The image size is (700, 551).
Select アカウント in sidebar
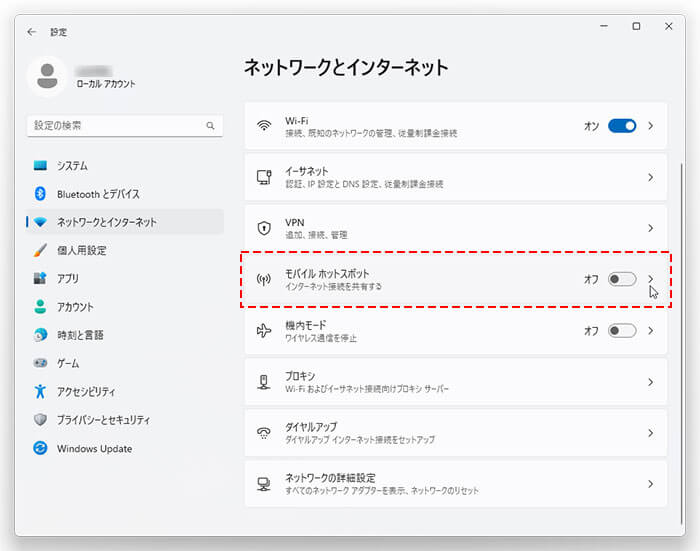point(125,306)
